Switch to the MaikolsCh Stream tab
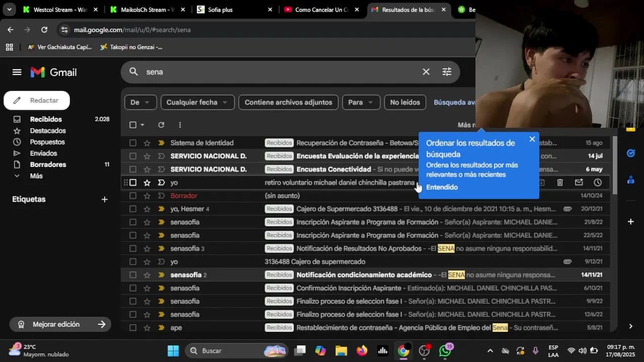Image resolution: width=644 pixels, height=362 pixels. coord(146,10)
